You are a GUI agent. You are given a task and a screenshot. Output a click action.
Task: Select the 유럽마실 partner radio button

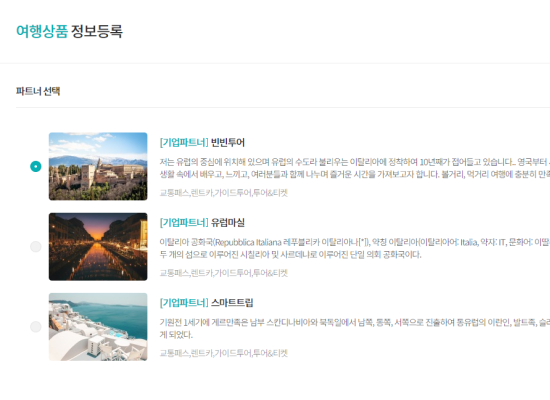[36, 247]
